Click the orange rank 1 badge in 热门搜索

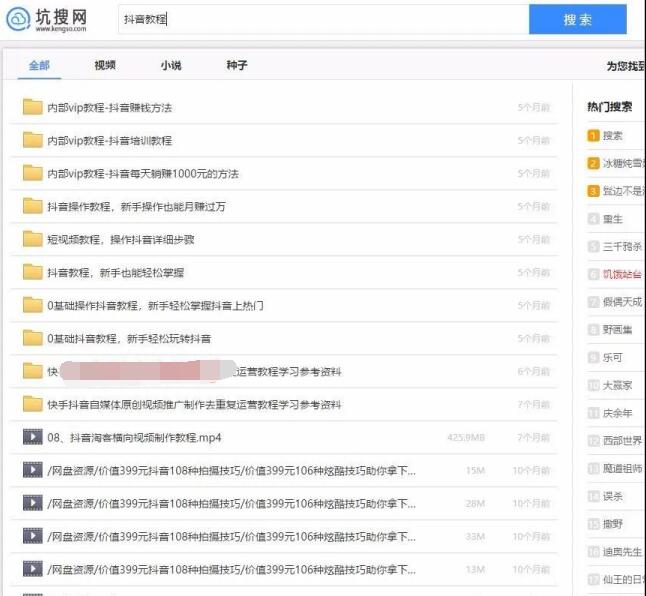593,136
